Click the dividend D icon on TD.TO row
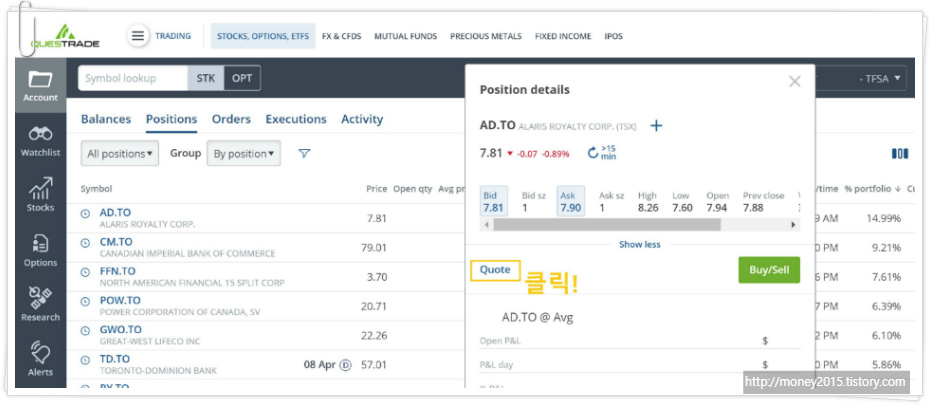Screen dimensions: 929x406 click(x=345, y=365)
